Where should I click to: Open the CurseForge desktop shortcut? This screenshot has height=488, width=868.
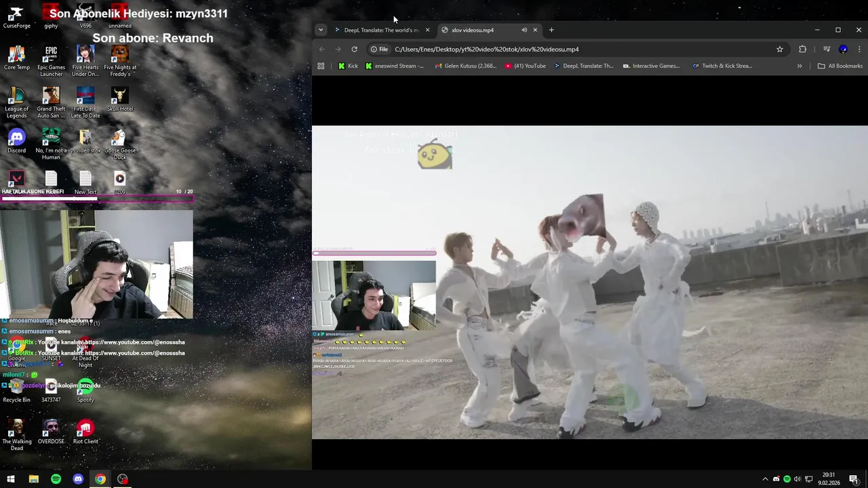point(16,17)
